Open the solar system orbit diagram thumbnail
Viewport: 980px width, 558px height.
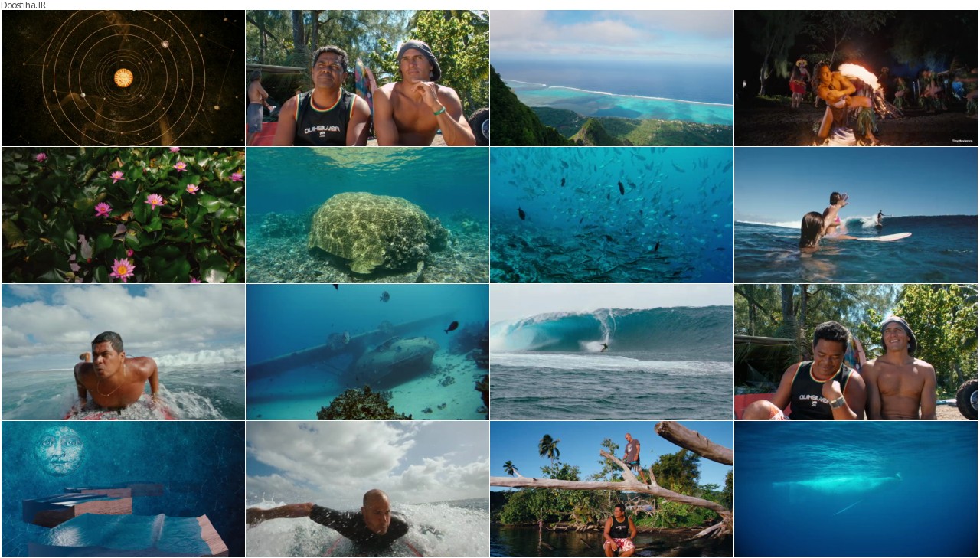pyautogui.click(x=123, y=78)
